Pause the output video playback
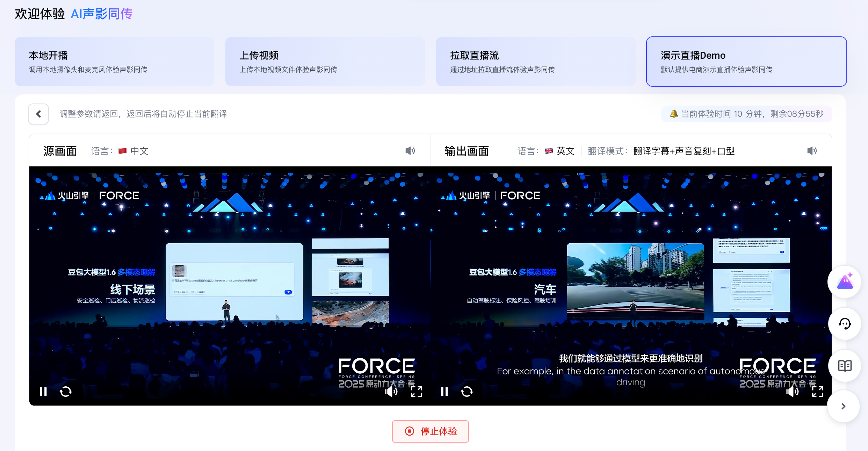Viewport: 868px width, 451px height. point(444,392)
